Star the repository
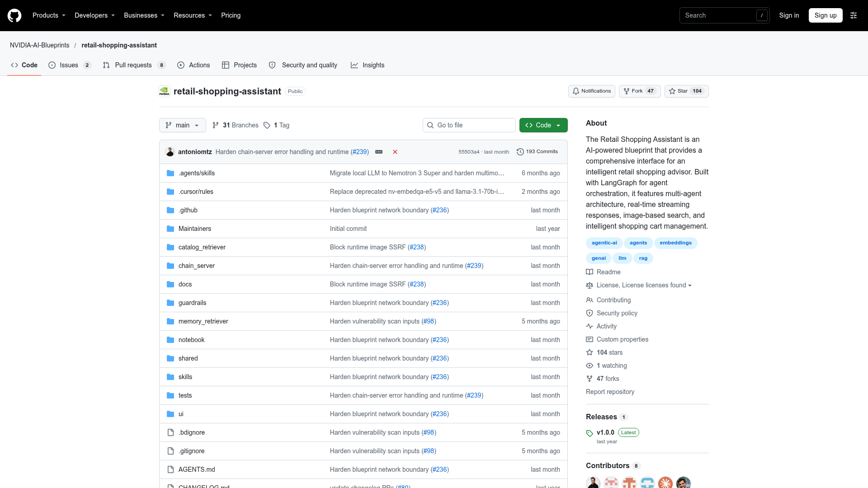The height and width of the screenshot is (488, 868). coord(686,91)
